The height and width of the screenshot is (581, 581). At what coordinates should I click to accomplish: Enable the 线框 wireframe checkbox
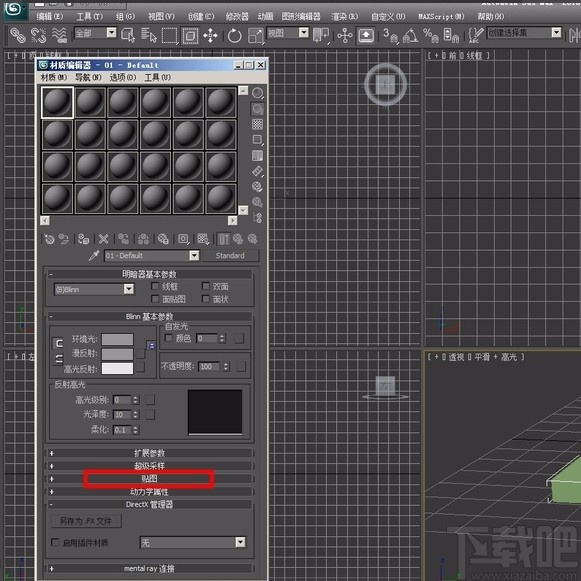pyautogui.click(x=155, y=286)
